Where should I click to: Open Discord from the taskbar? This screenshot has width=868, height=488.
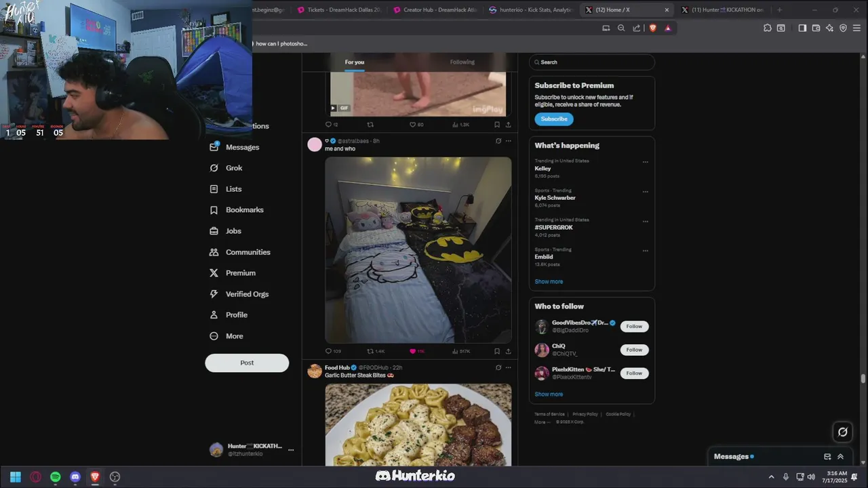75,477
